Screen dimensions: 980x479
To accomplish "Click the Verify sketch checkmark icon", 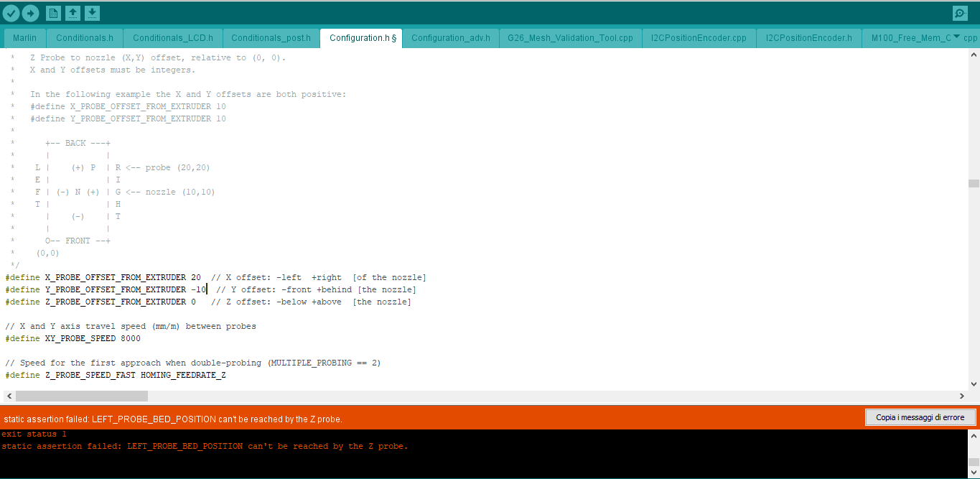I will point(11,13).
